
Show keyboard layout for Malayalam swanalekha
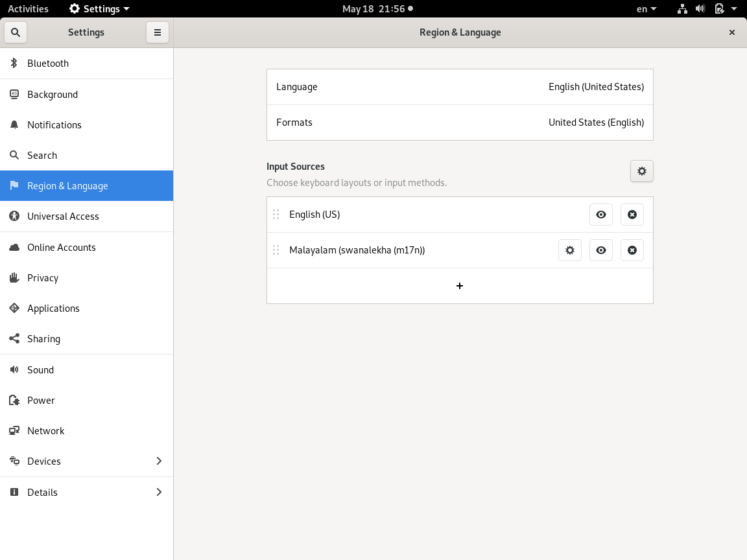[x=600, y=250]
